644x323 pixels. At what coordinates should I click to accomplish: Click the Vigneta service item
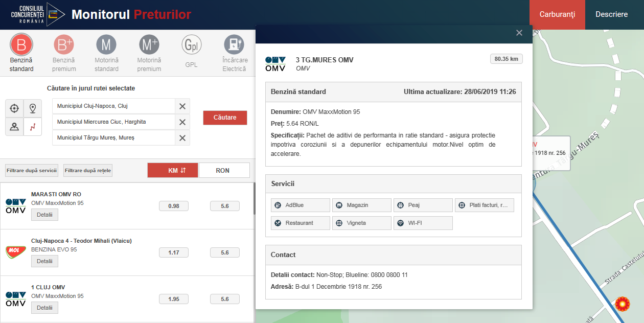click(362, 223)
